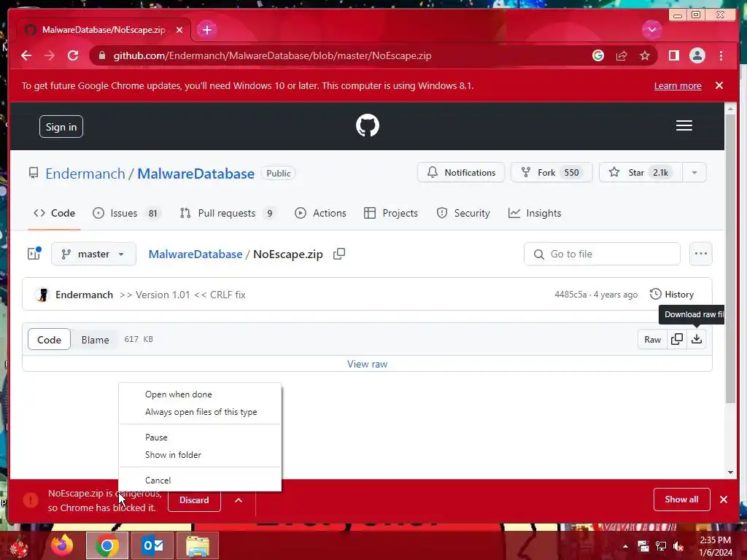Open the GitHub hamburger menu
The height and width of the screenshot is (560, 747).
tap(684, 125)
